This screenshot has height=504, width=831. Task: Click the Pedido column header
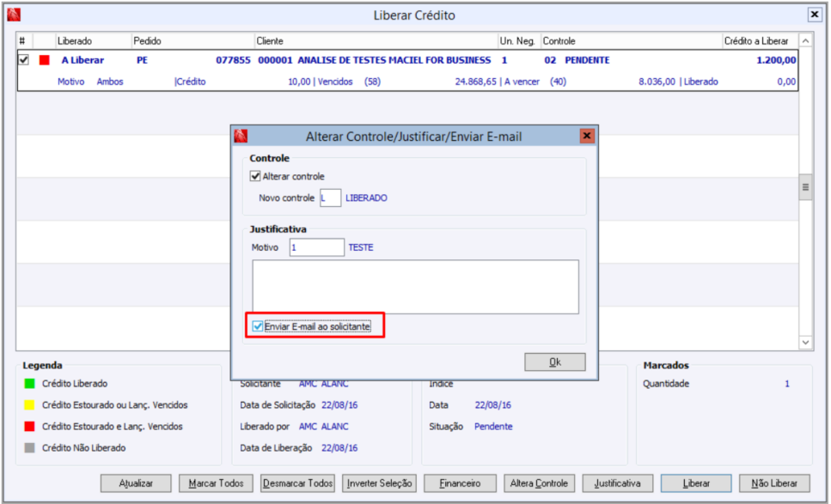tap(193, 40)
